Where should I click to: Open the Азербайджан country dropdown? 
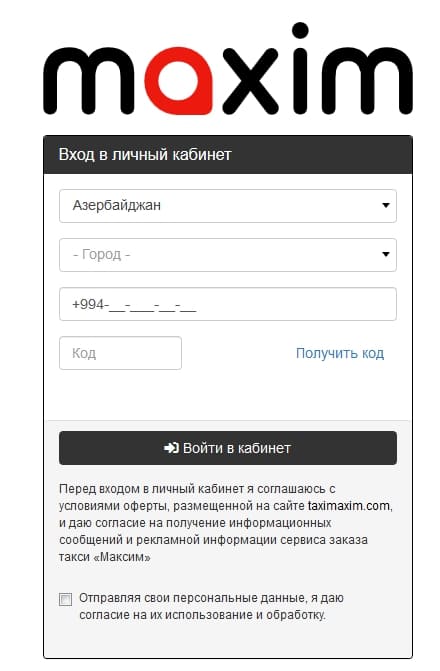(228, 206)
